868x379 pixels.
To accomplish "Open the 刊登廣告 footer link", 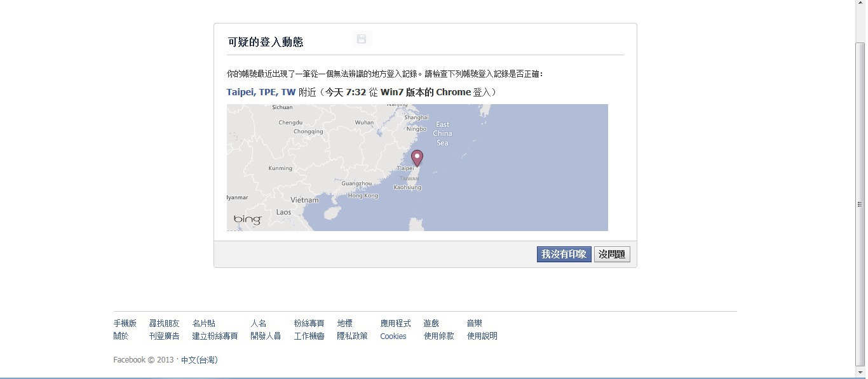I will tap(165, 336).
